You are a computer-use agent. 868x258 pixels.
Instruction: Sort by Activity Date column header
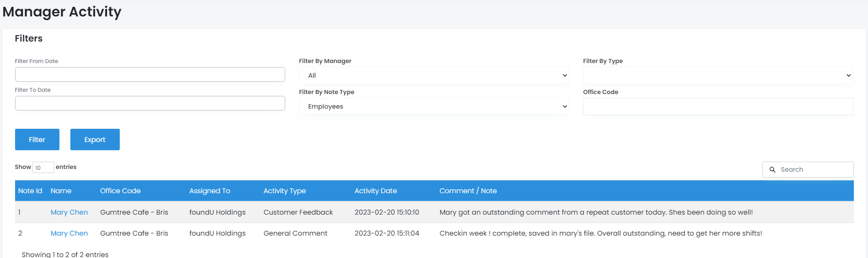[375, 191]
